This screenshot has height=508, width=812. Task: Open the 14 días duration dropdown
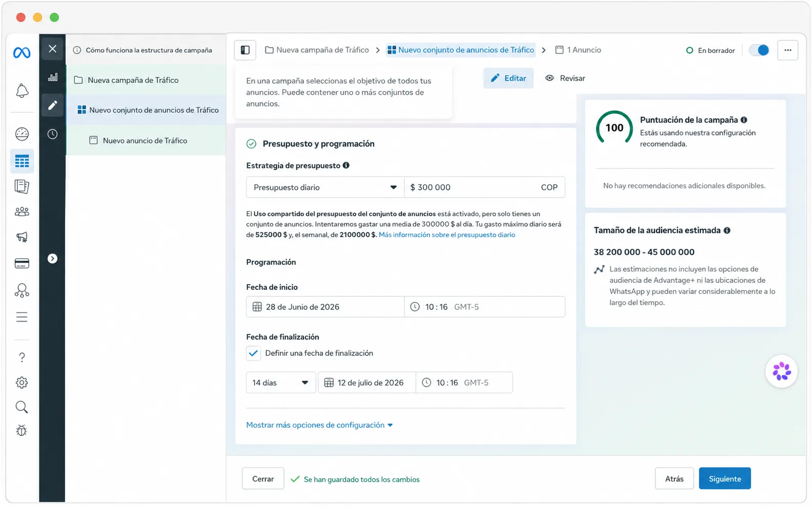pos(281,383)
